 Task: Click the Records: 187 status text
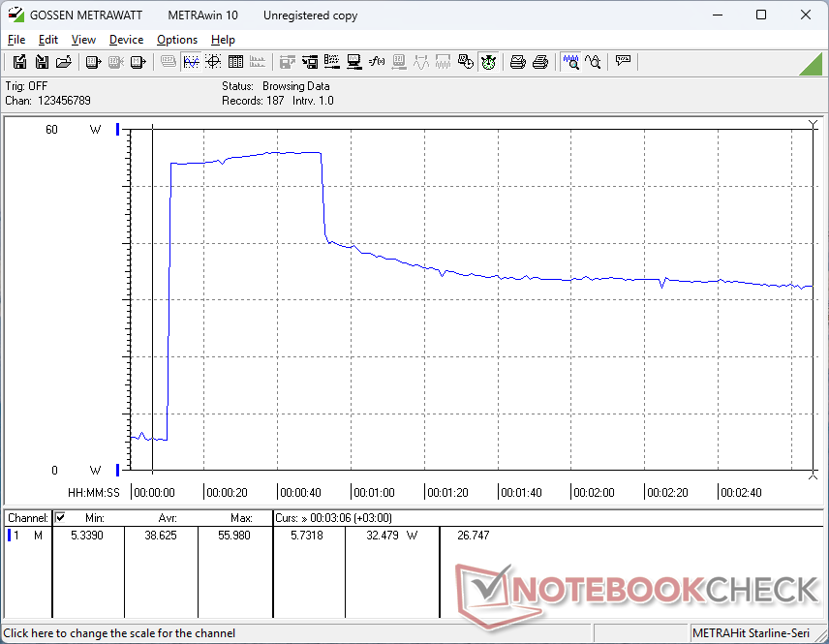(x=253, y=101)
